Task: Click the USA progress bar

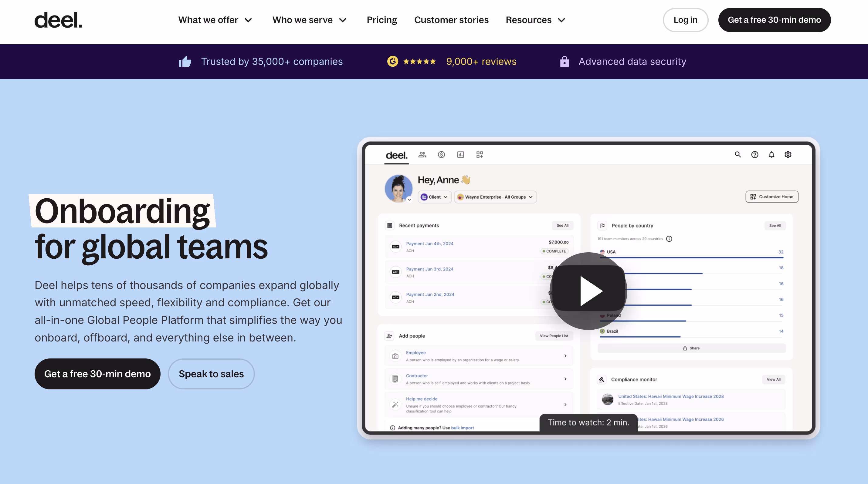Action: [x=691, y=257]
